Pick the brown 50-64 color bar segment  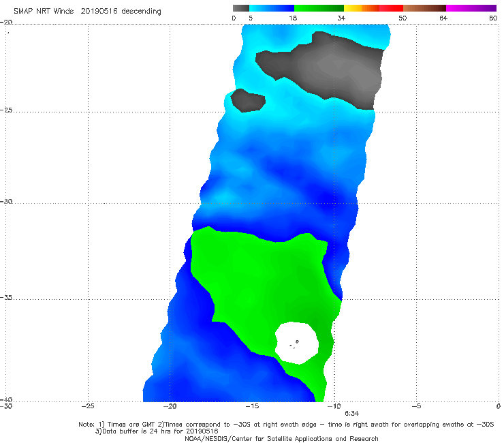tap(424, 8)
